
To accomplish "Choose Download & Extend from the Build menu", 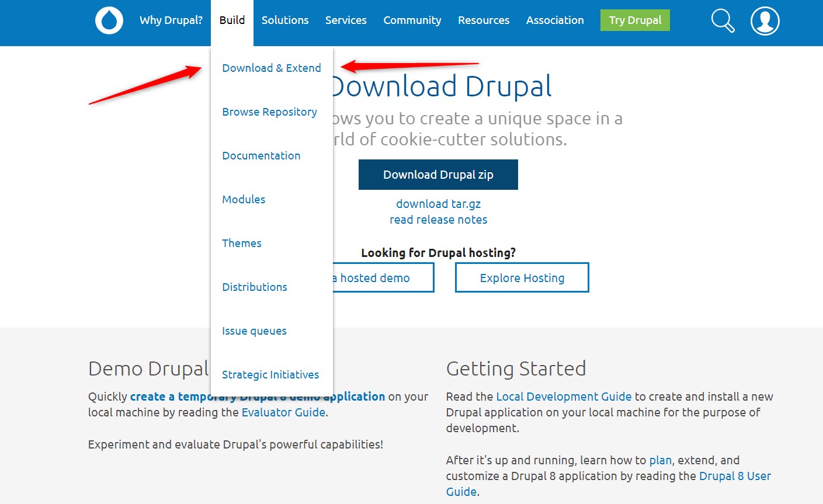I will [x=272, y=68].
